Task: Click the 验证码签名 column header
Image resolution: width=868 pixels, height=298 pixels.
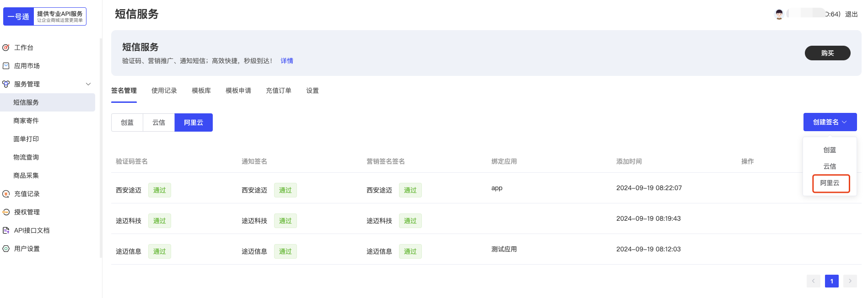Action: 132,161
